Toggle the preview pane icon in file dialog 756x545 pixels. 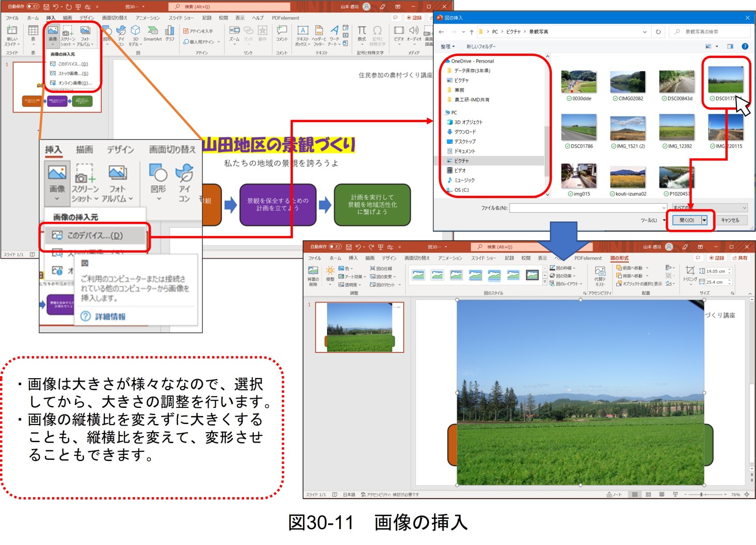[730, 46]
